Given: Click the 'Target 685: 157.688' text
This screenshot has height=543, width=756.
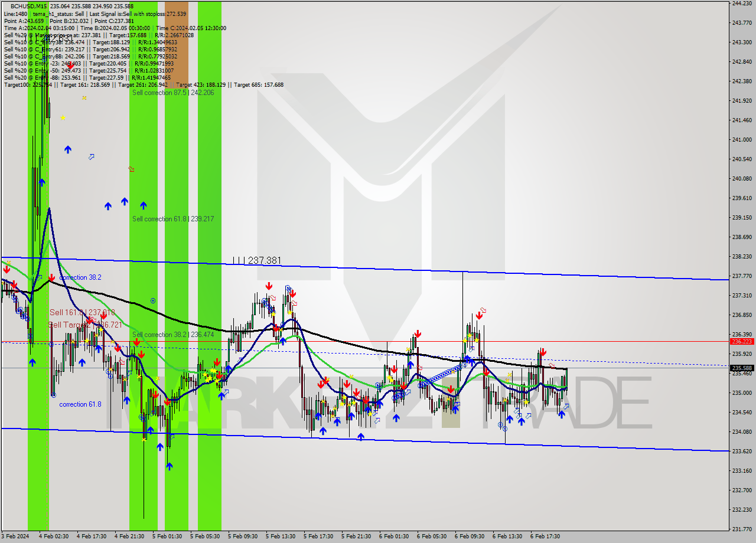Looking at the screenshot, I should pos(259,84).
